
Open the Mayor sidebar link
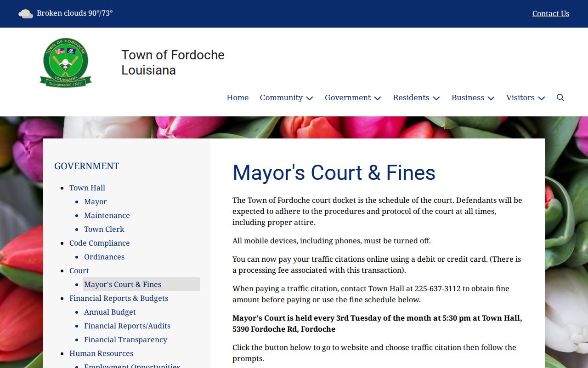pos(96,201)
